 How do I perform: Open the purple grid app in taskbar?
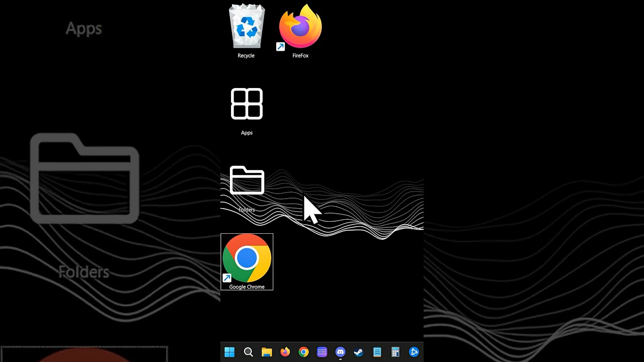[x=322, y=352]
